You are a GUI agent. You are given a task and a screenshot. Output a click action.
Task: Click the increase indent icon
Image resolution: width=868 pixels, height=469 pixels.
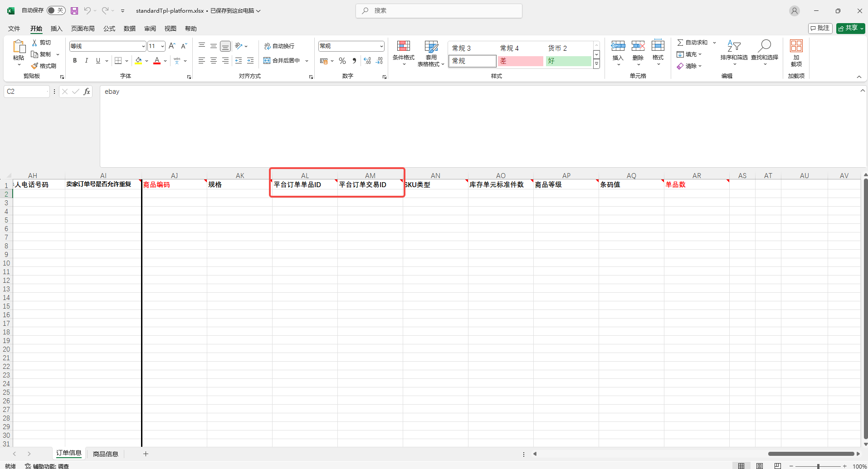[250, 61]
